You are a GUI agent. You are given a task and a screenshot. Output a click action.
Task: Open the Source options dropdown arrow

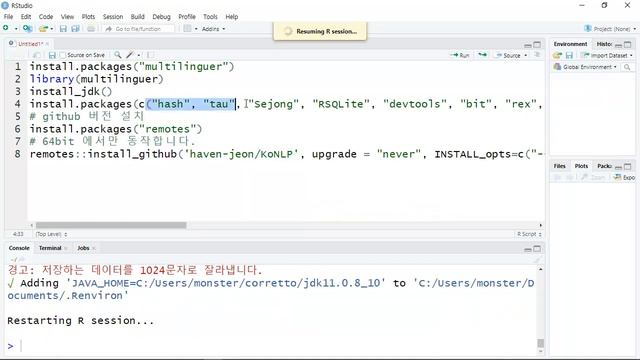coord(526,55)
